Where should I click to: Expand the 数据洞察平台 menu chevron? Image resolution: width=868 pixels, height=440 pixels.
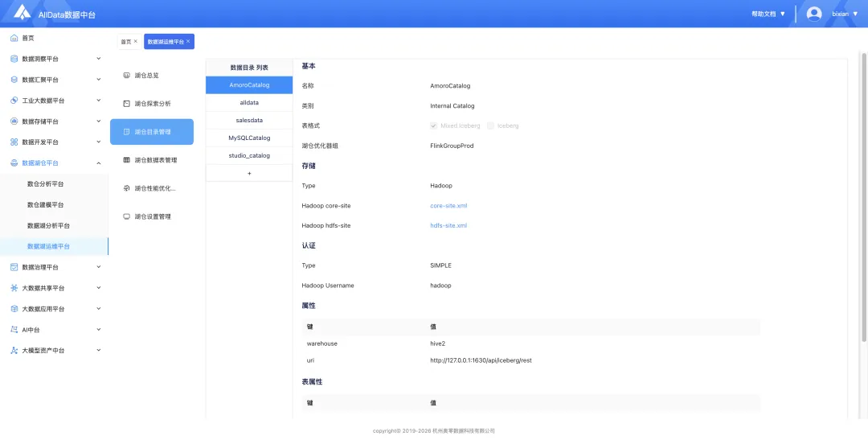[99, 59]
